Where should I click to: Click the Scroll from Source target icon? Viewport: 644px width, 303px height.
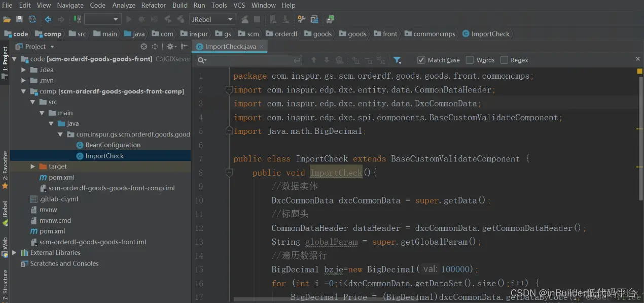(x=144, y=47)
